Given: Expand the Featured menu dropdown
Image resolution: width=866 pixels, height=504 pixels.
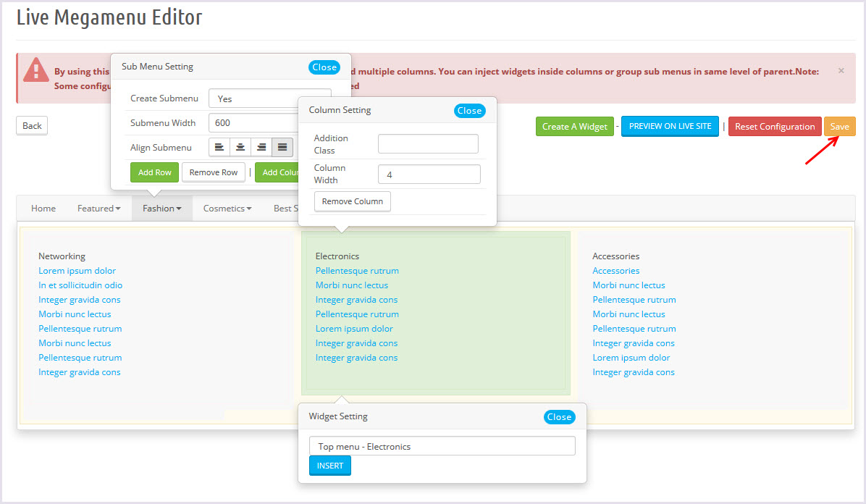Looking at the screenshot, I should click(98, 209).
